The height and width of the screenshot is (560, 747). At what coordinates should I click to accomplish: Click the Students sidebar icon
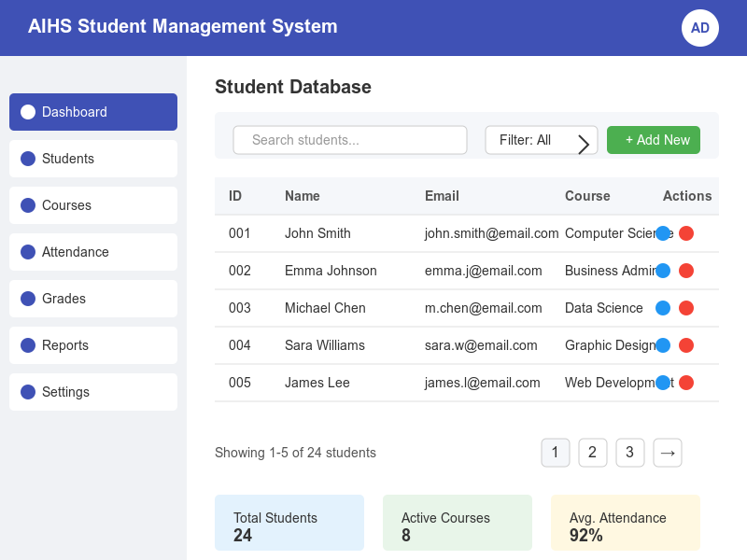coord(28,159)
